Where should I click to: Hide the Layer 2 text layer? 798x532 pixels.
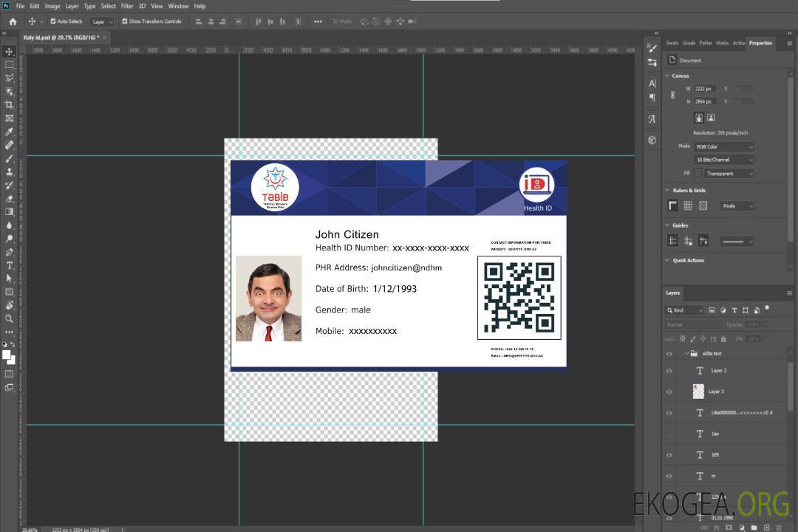click(669, 371)
